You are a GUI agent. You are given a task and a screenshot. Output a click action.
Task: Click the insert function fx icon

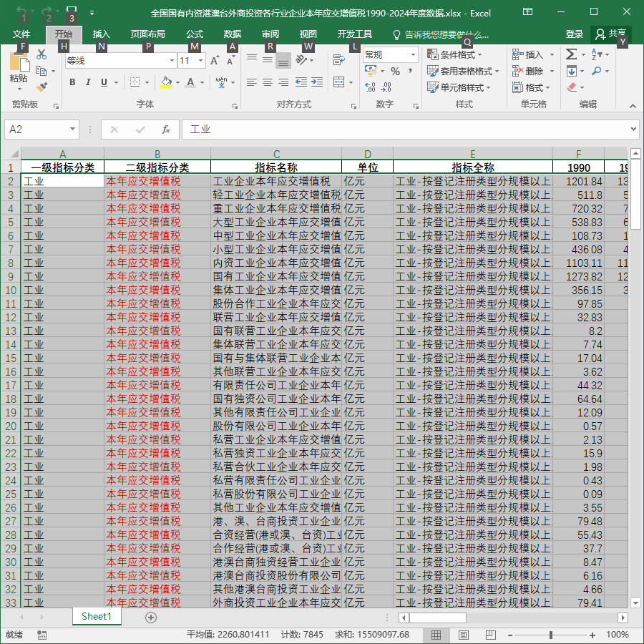[x=165, y=130]
